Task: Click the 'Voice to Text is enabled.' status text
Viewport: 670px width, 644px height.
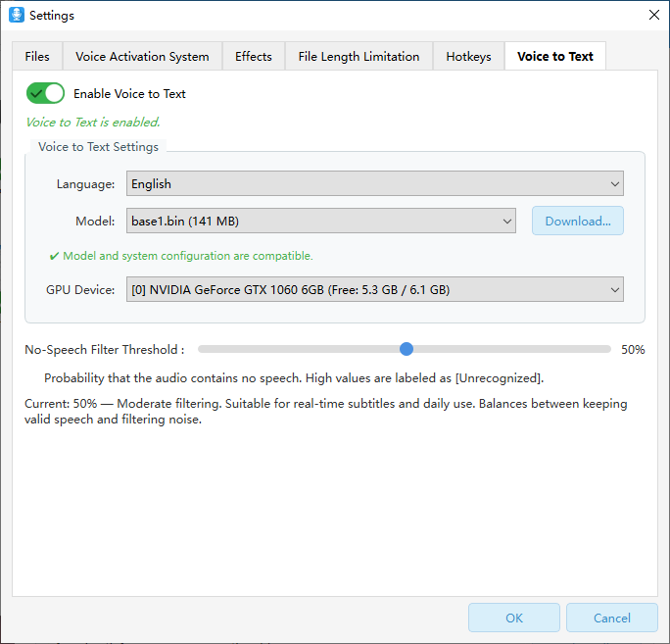Action: click(x=93, y=122)
